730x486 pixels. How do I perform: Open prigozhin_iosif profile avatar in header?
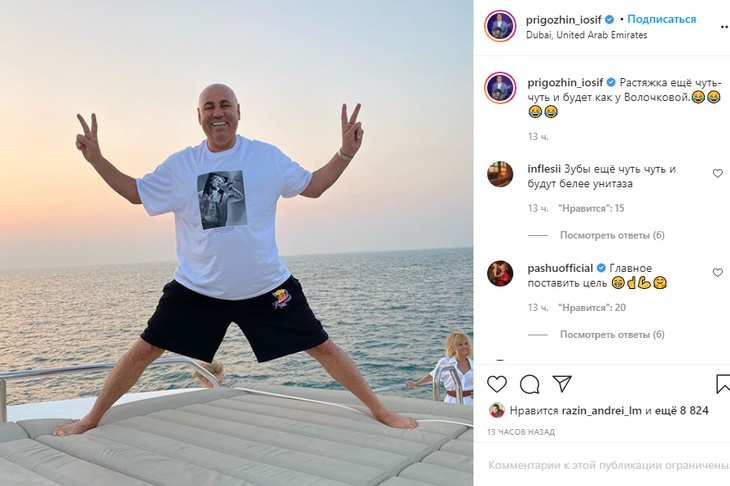[x=500, y=26]
